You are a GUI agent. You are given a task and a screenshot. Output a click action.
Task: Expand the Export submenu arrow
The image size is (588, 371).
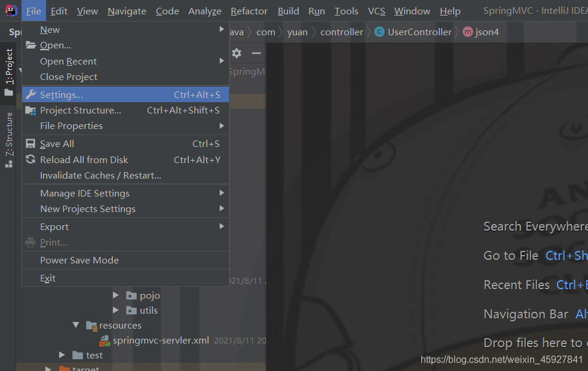point(222,226)
